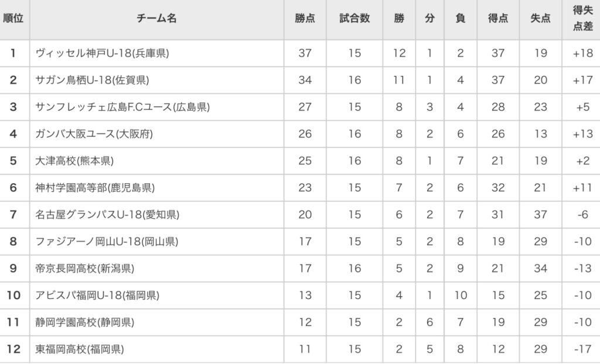The height and width of the screenshot is (364, 600).
Task: Click 東福岡高校(福岡県) team name
Action: pos(79,349)
